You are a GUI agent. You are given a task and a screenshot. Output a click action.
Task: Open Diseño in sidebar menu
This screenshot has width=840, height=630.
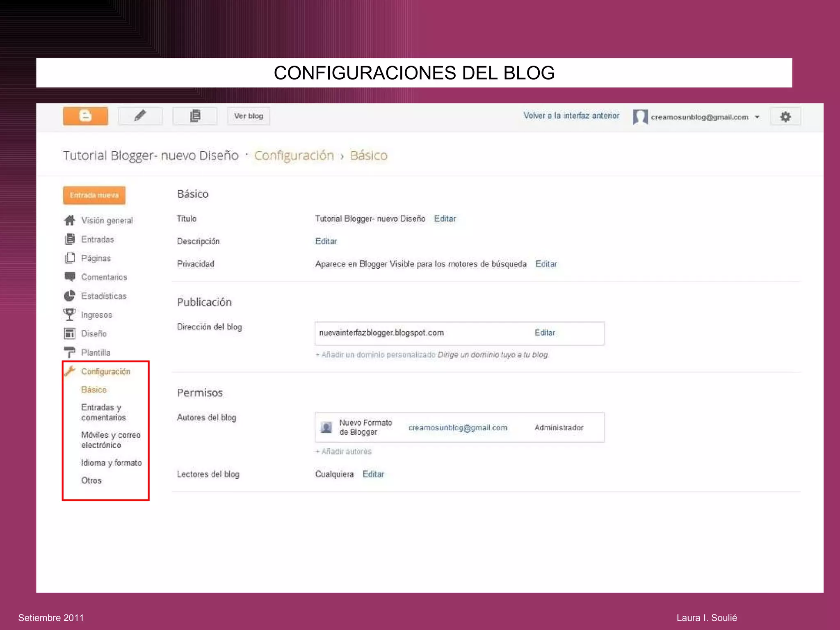[x=94, y=334]
